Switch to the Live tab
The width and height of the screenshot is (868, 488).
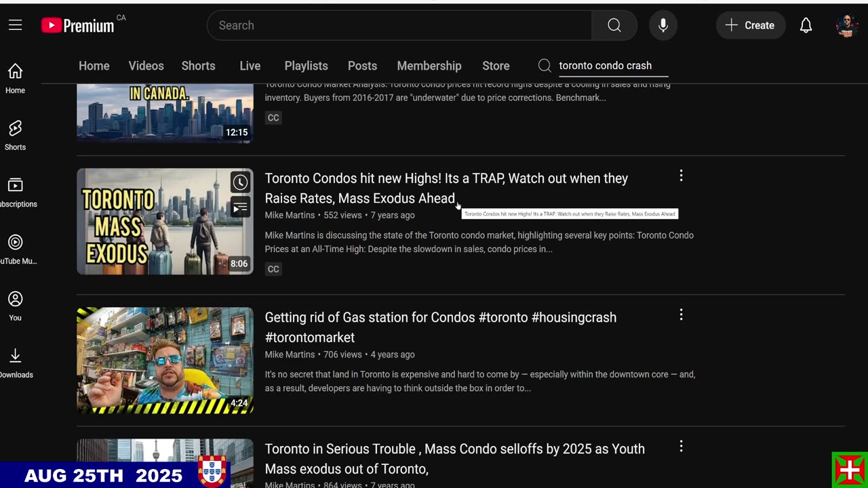click(x=250, y=66)
